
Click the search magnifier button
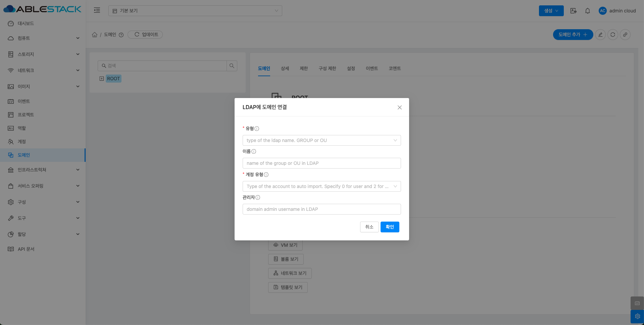coord(232,66)
